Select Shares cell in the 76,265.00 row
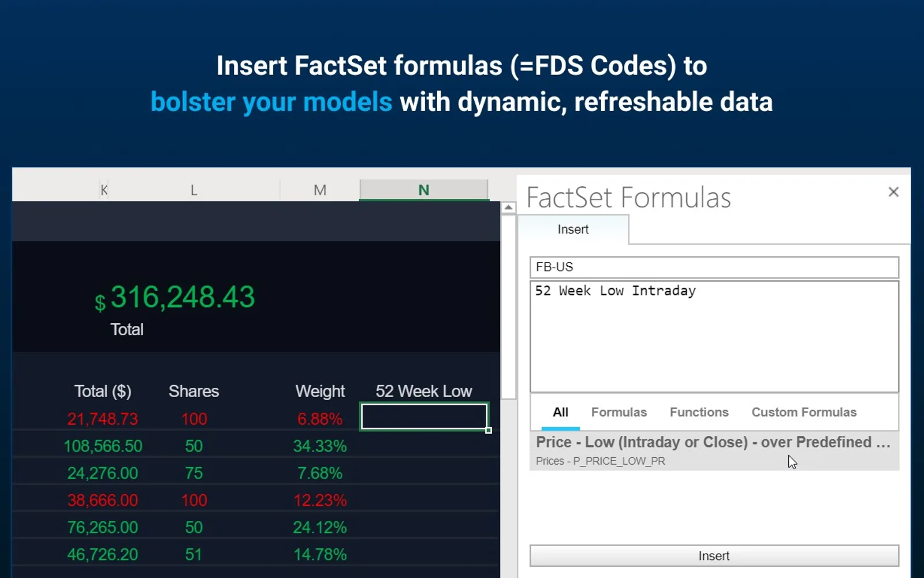Image resolution: width=924 pixels, height=578 pixels. pyautogui.click(x=194, y=528)
